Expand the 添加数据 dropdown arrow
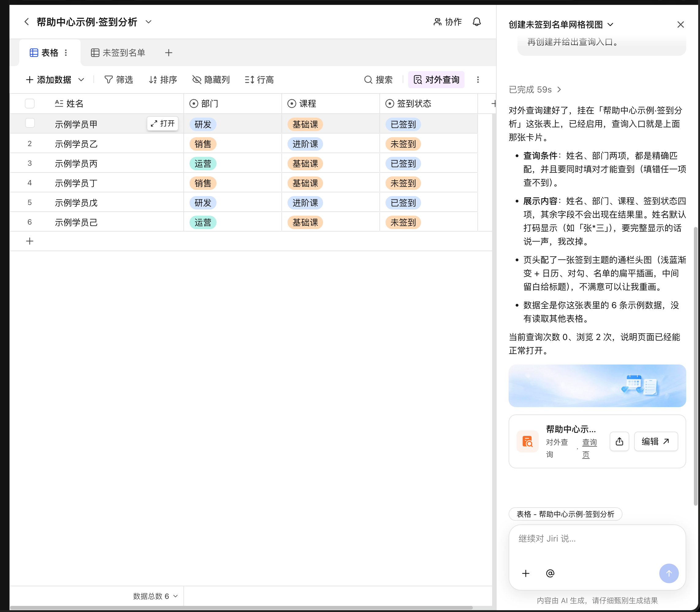700x612 pixels. click(x=81, y=80)
